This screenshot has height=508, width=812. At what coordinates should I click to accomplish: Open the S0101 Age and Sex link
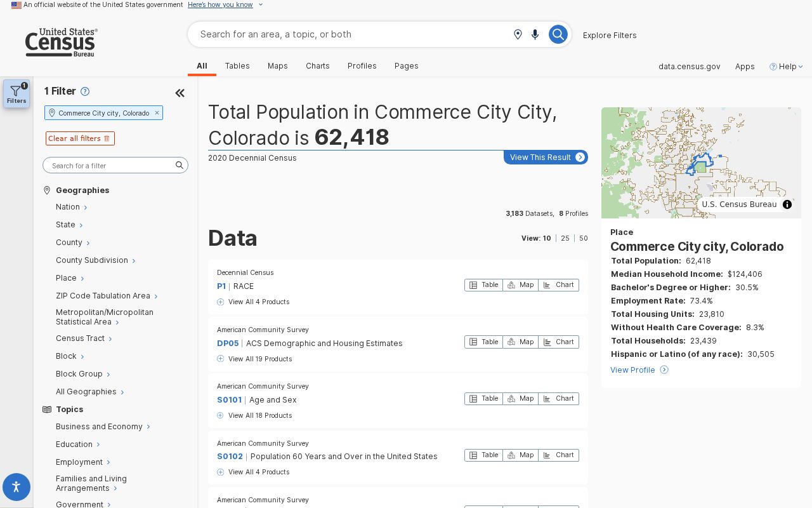coord(257,400)
